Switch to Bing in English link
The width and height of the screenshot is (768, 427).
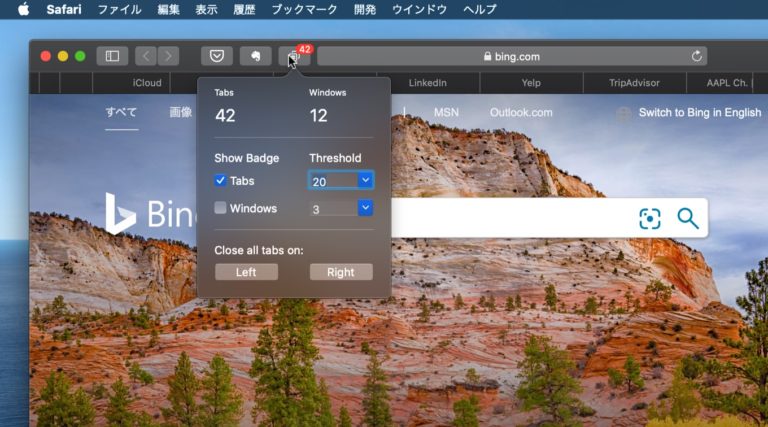point(699,113)
